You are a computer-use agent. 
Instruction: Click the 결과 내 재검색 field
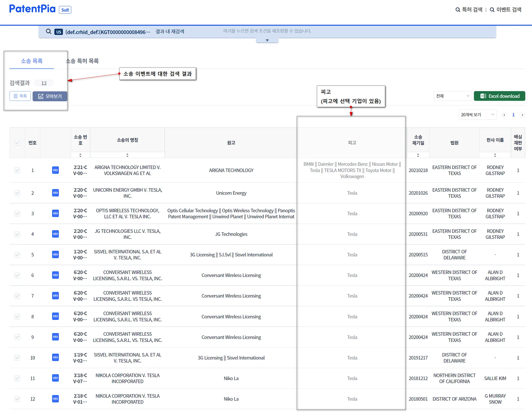[x=170, y=32]
